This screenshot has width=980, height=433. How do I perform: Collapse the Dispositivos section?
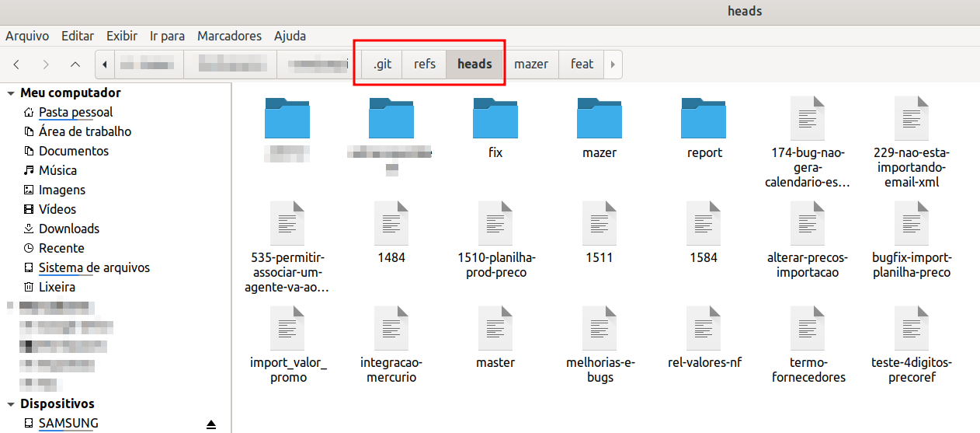tap(10, 404)
